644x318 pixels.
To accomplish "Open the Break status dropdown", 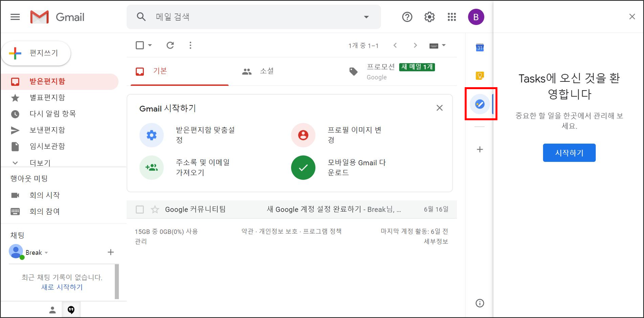I will tap(46, 253).
